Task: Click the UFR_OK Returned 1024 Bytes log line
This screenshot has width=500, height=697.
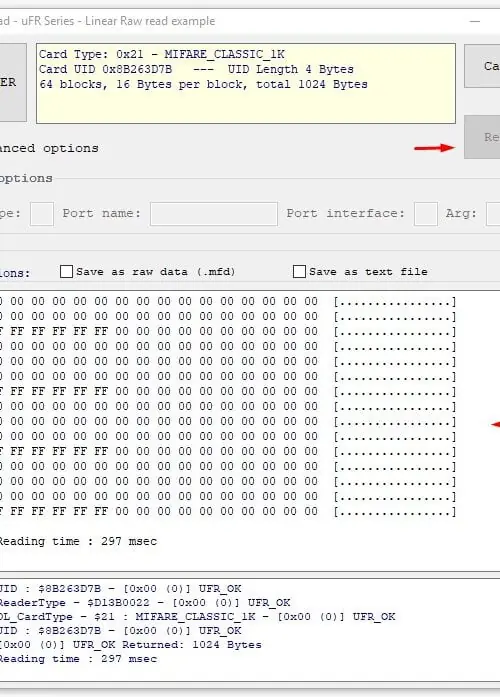Action: click(130, 645)
